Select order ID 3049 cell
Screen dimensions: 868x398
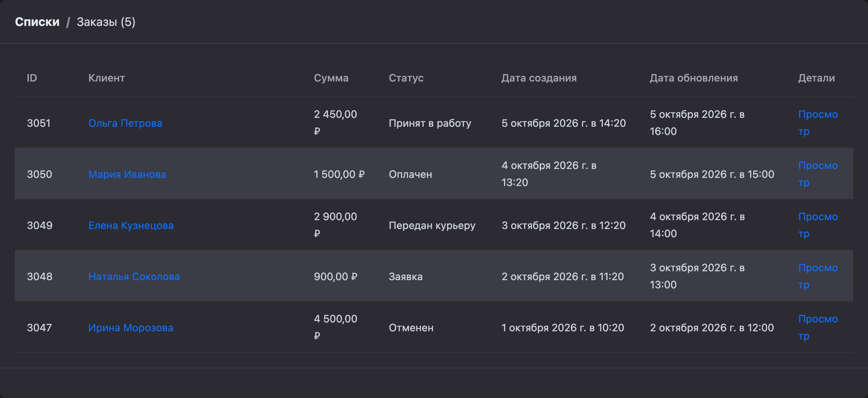point(40,225)
